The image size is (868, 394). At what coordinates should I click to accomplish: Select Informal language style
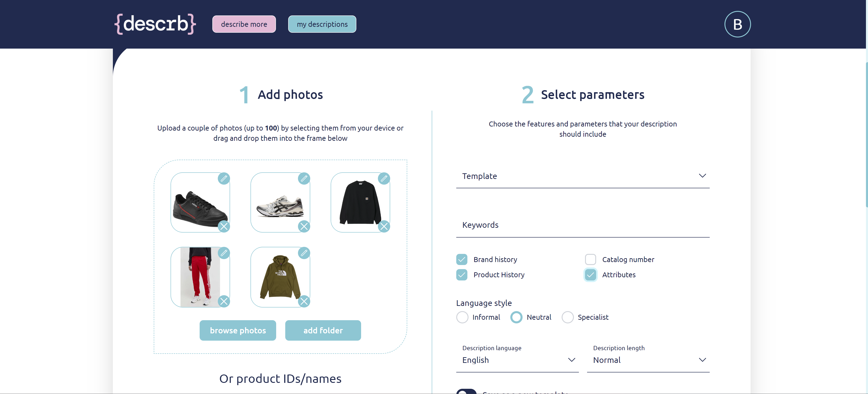point(462,317)
